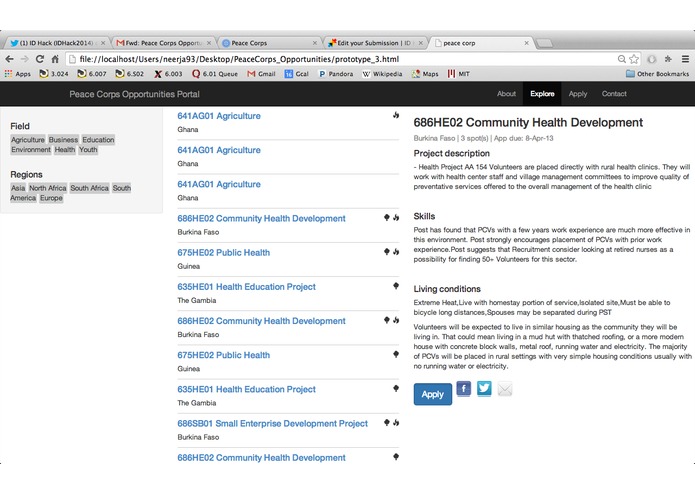Open a new browser tab
Screen dimensions: 695x494
[x=544, y=43]
